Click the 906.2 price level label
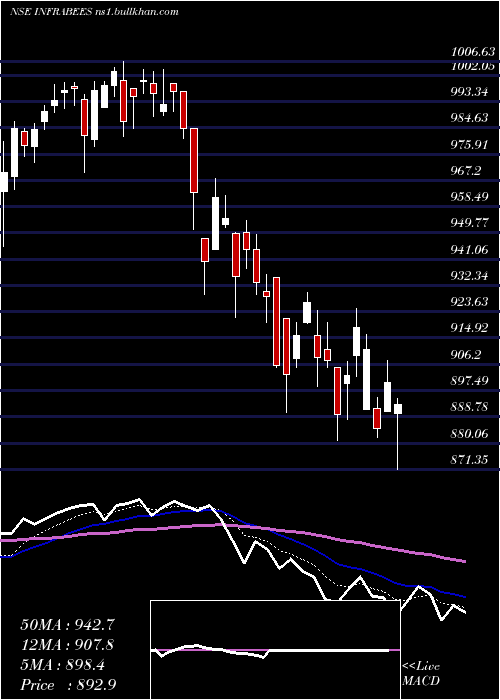Viewport: 500px width, 700px height. pos(468,354)
